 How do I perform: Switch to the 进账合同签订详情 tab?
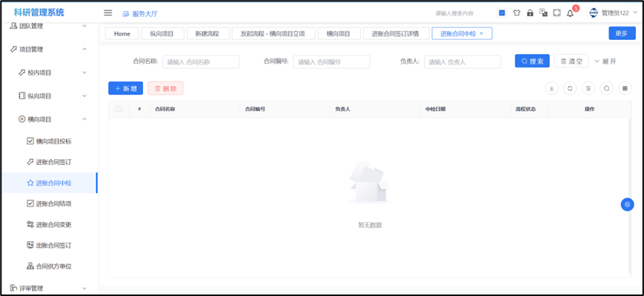click(x=395, y=33)
